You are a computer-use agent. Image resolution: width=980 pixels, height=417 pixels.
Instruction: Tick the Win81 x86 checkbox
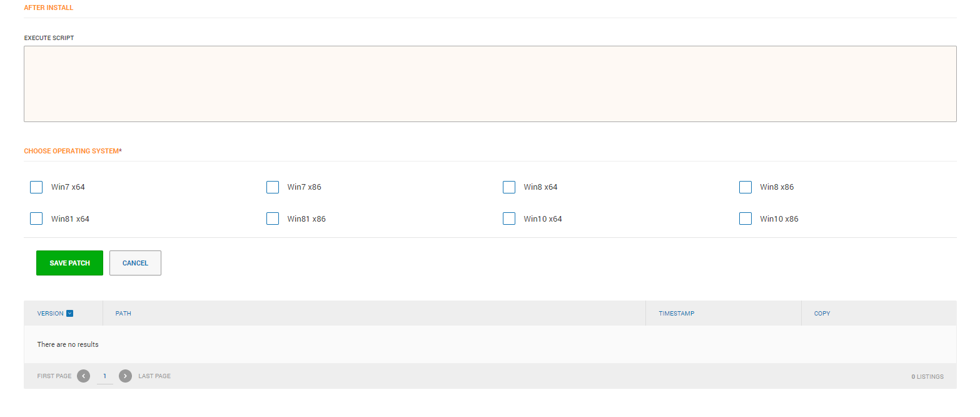click(273, 219)
